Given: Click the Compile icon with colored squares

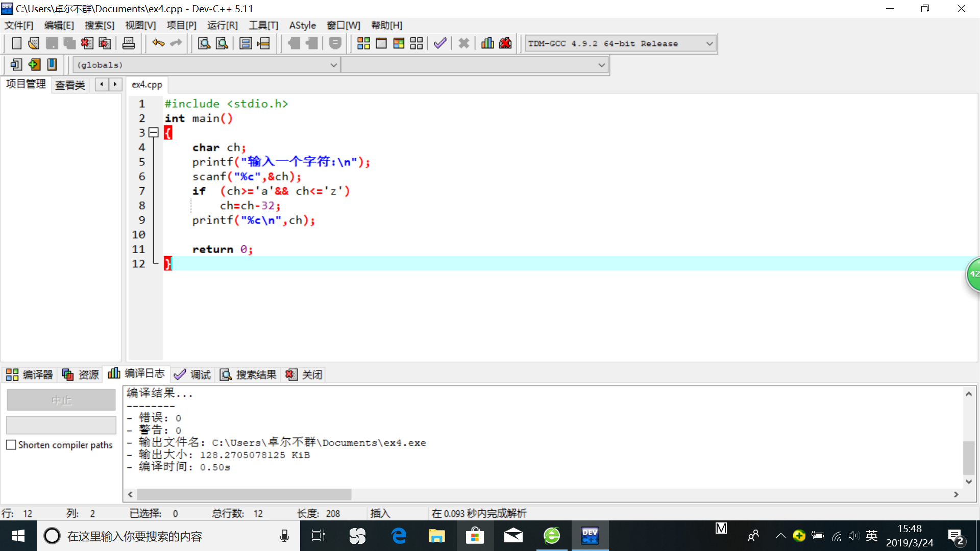Looking at the screenshot, I should coord(363,43).
